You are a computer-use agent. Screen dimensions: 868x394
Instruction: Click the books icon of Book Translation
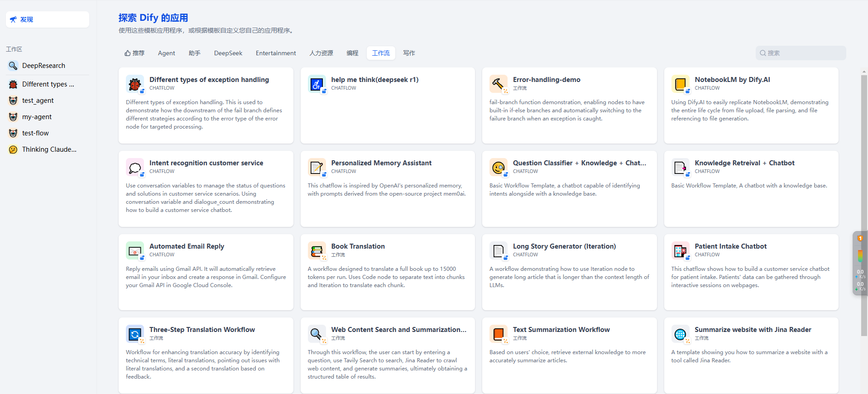[x=317, y=250]
